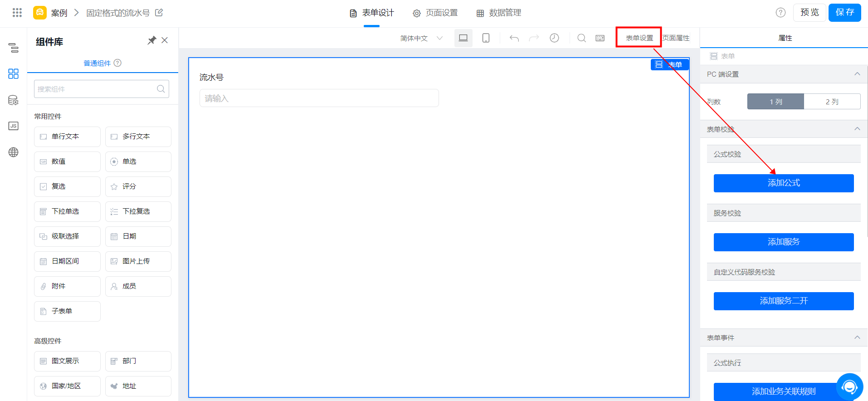Open the outline tree sidebar icon

tap(14, 48)
